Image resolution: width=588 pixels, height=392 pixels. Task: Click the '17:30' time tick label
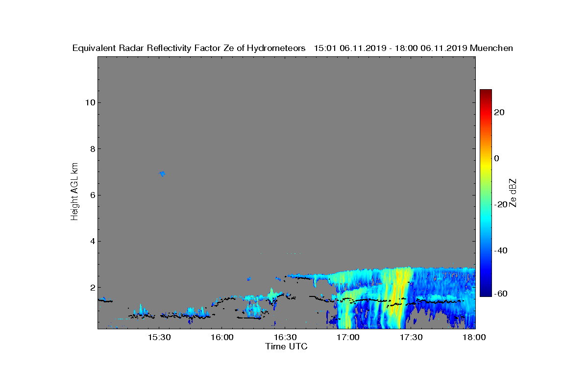coord(412,337)
